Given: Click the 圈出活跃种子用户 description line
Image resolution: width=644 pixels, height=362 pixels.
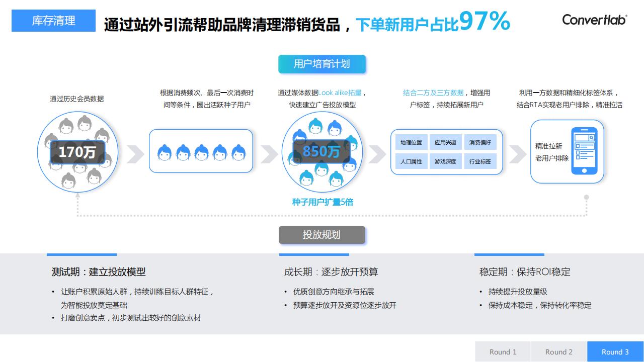Looking at the screenshot, I should pos(207,105).
